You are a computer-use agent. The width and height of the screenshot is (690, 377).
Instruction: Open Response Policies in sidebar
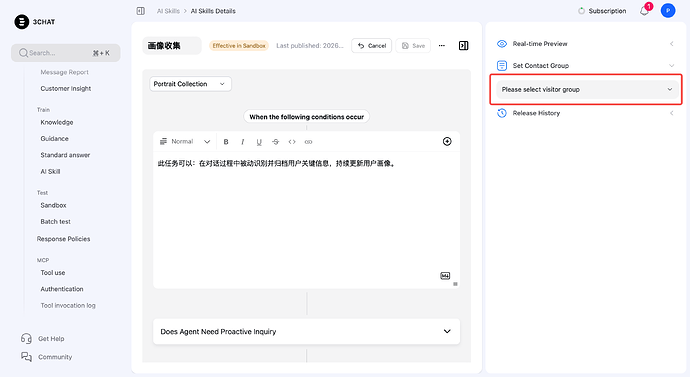[63, 239]
